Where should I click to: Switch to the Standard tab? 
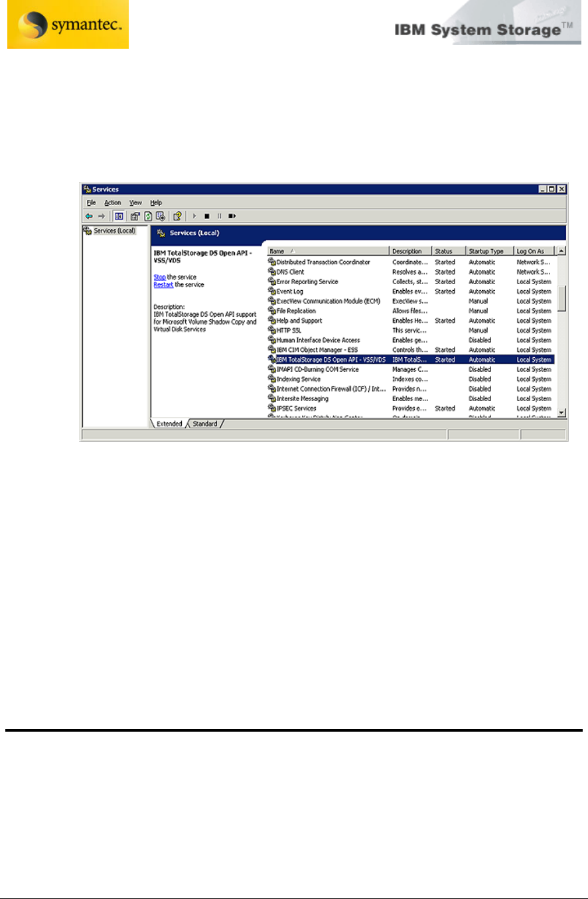pyautogui.click(x=205, y=424)
